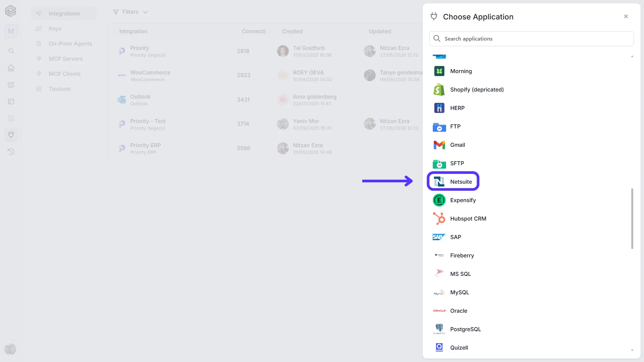Select the Netsuite application icon
This screenshot has height=362, width=644.
pyautogui.click(x=439, y=182)
